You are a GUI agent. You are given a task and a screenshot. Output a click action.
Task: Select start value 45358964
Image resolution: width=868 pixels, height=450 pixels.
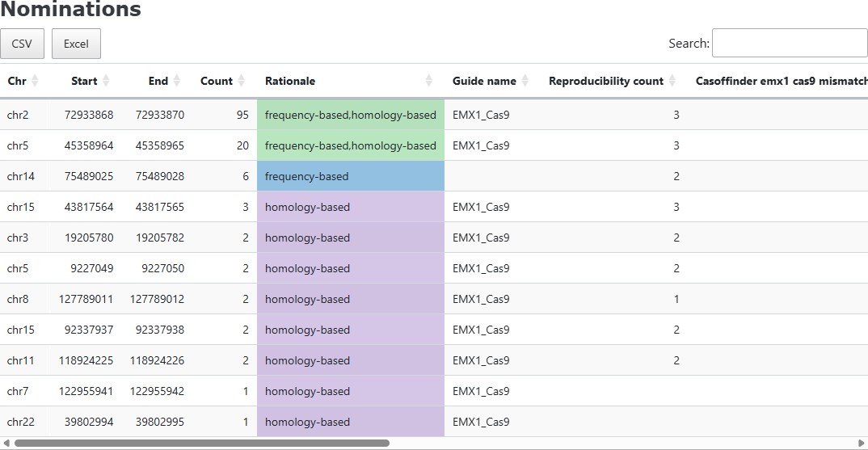coord(89,145)
